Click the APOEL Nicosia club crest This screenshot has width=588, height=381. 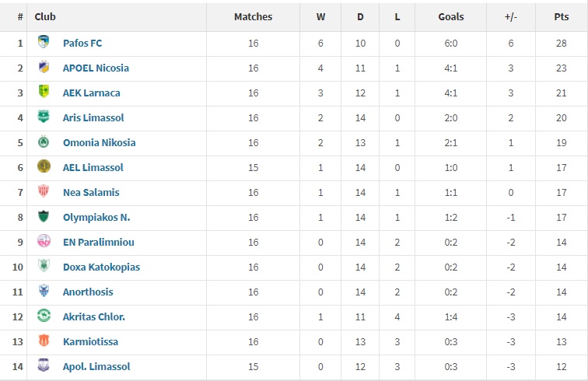[44, 67]
